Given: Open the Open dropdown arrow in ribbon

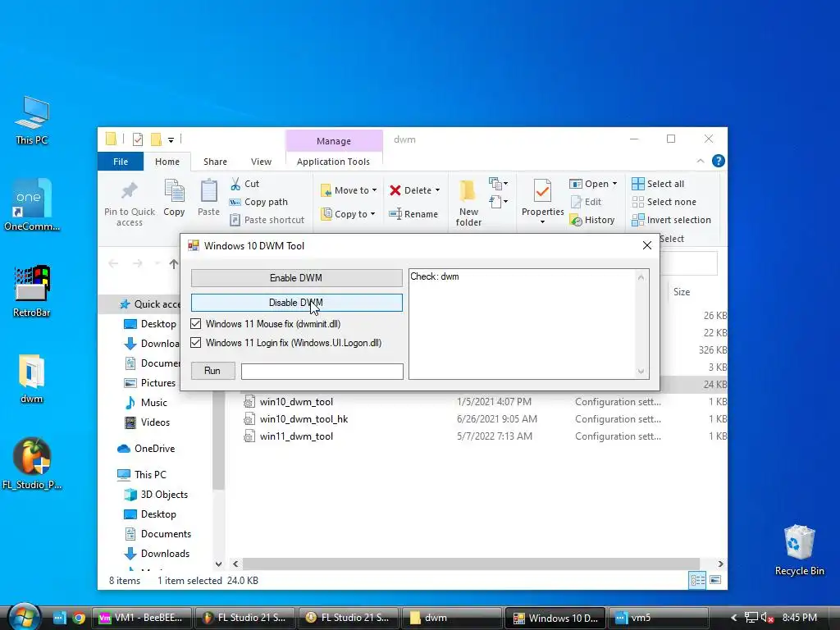Looking at the screenshot, I should [615, 184].
